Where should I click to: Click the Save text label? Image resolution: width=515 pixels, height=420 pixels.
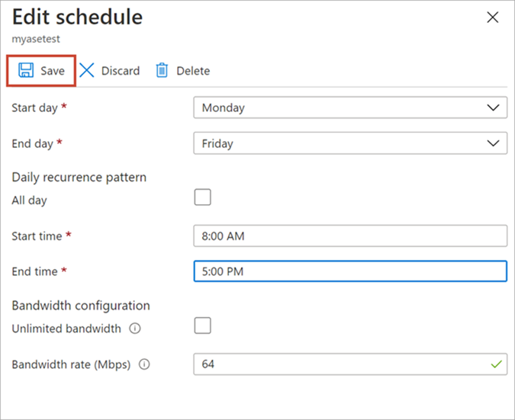pos(53,71)
